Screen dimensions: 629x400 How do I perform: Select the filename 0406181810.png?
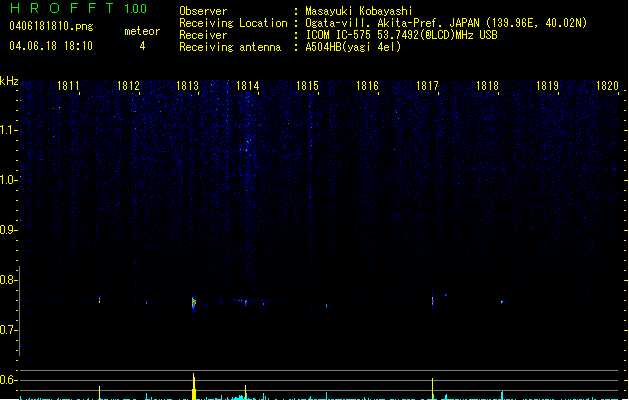(51, 26)
